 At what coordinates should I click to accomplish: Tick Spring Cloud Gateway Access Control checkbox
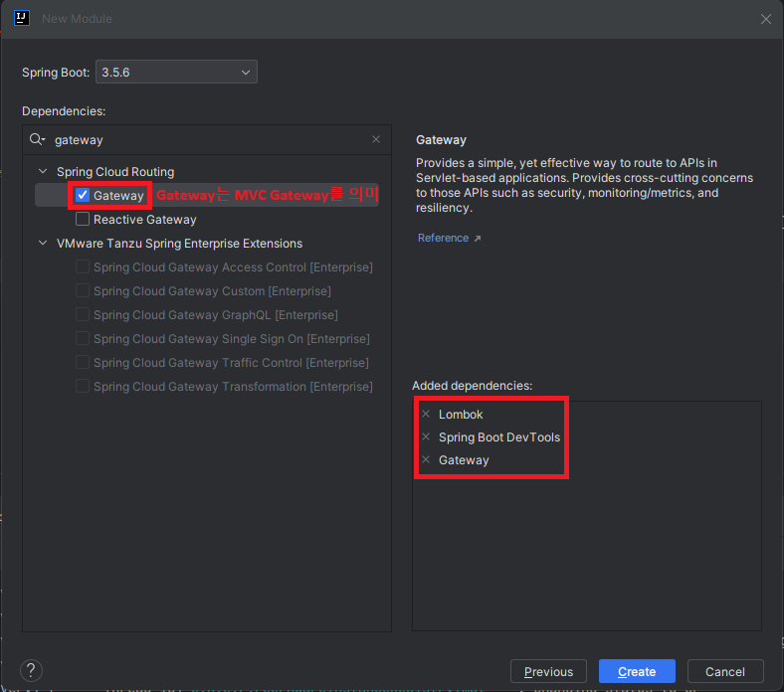pos(83,266)
